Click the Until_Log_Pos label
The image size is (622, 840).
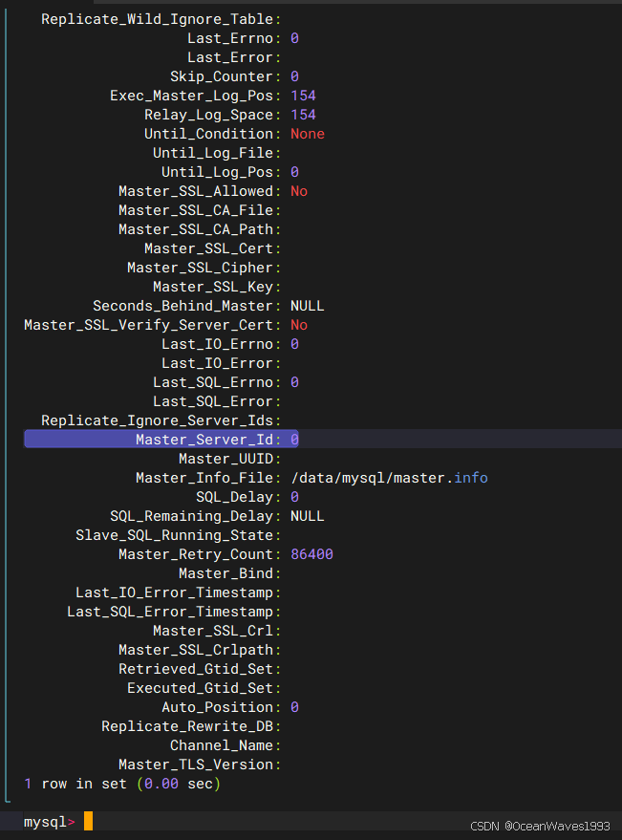218,172
